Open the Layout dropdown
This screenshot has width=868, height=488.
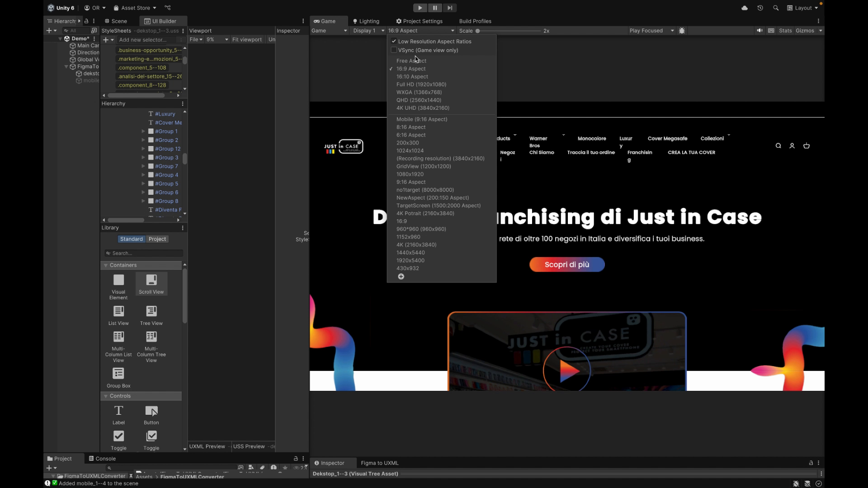coord(802,8)
